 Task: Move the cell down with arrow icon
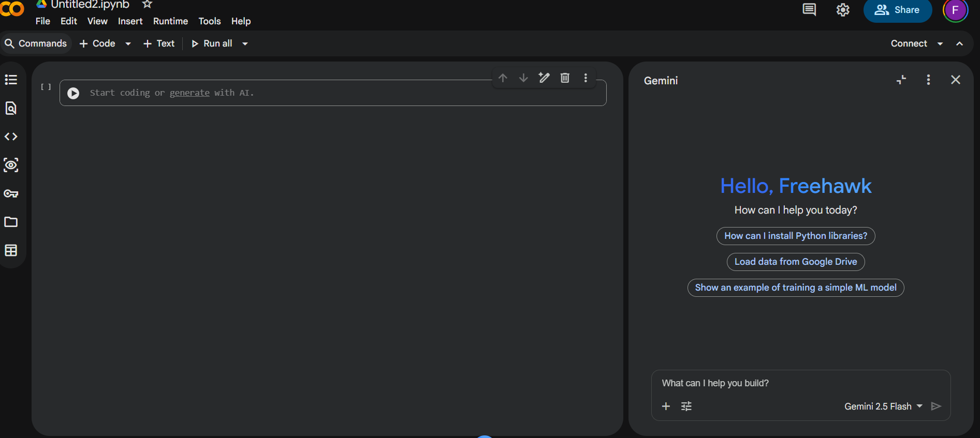tap(523, 78)
